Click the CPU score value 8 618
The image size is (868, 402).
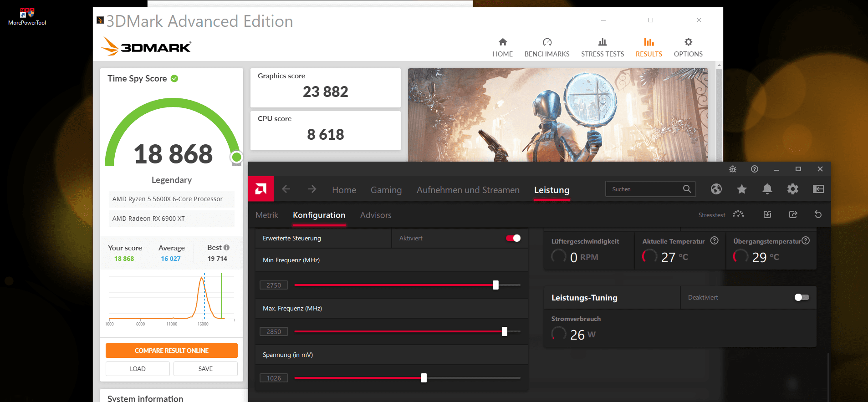click(326, 135)
